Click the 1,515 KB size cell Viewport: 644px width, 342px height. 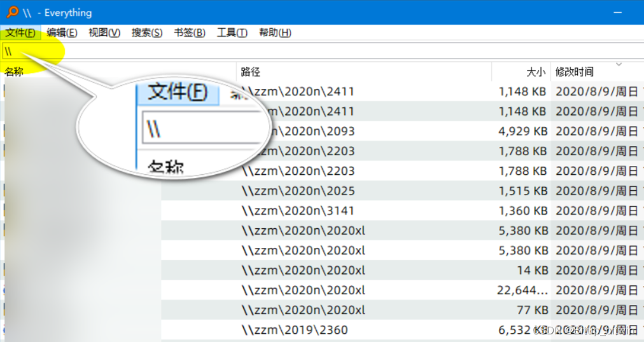523,191
